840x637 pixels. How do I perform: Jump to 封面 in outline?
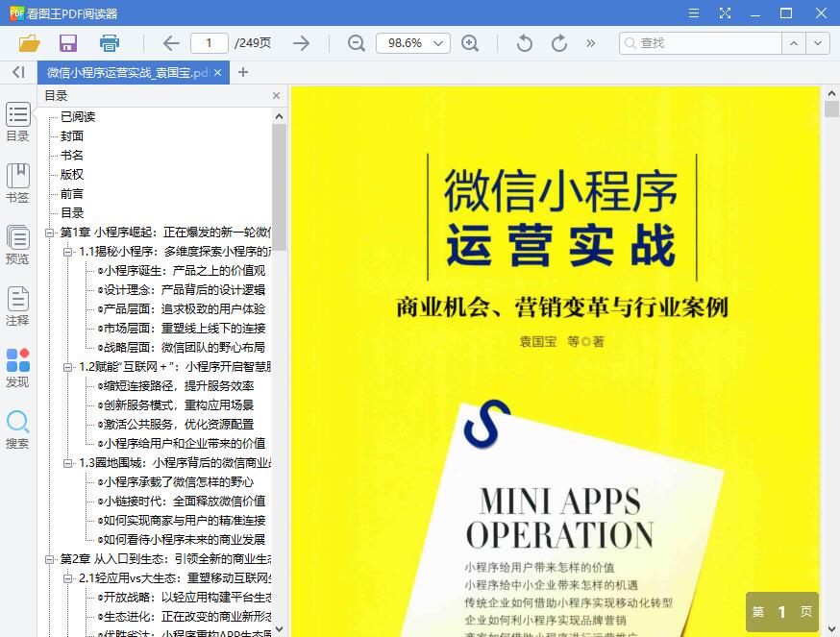pos(72,136)
